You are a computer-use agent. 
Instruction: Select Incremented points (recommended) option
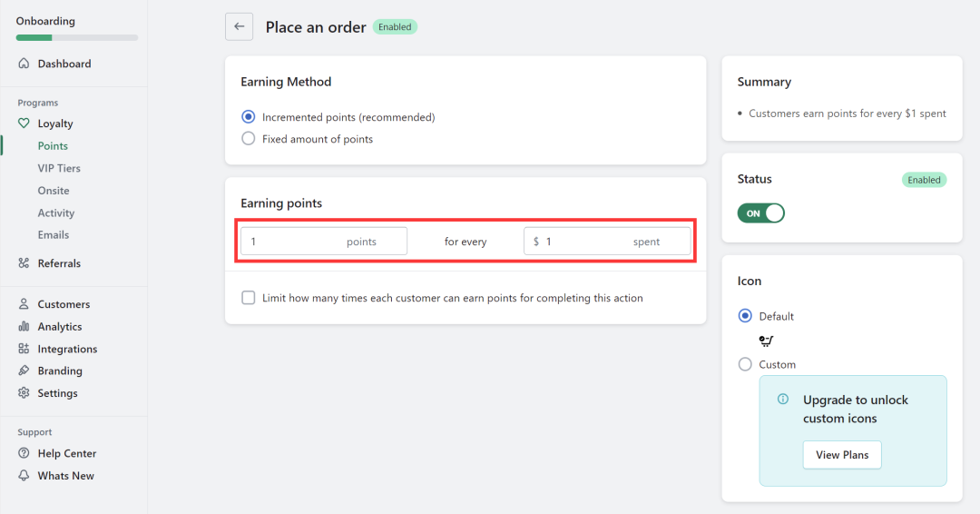click(249, 117)
